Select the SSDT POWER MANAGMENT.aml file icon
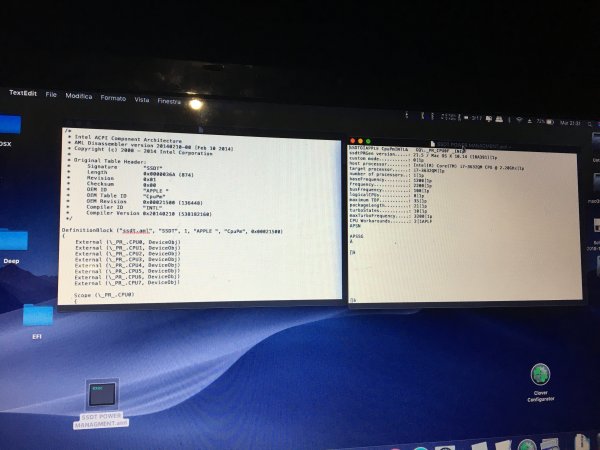The image size is (600, 450). point(101,403)
